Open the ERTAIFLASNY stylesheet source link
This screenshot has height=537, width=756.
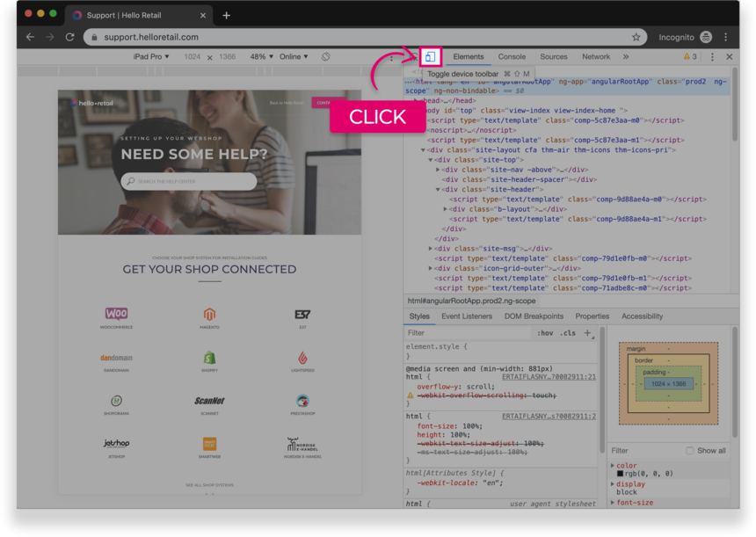click(x=548, y=377)
